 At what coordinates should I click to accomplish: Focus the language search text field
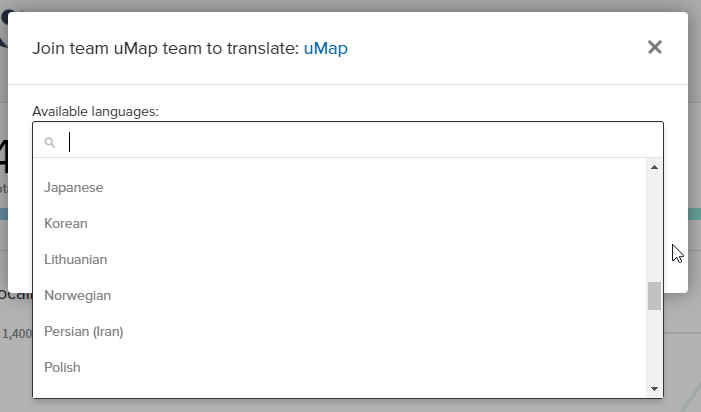(350, 142)
